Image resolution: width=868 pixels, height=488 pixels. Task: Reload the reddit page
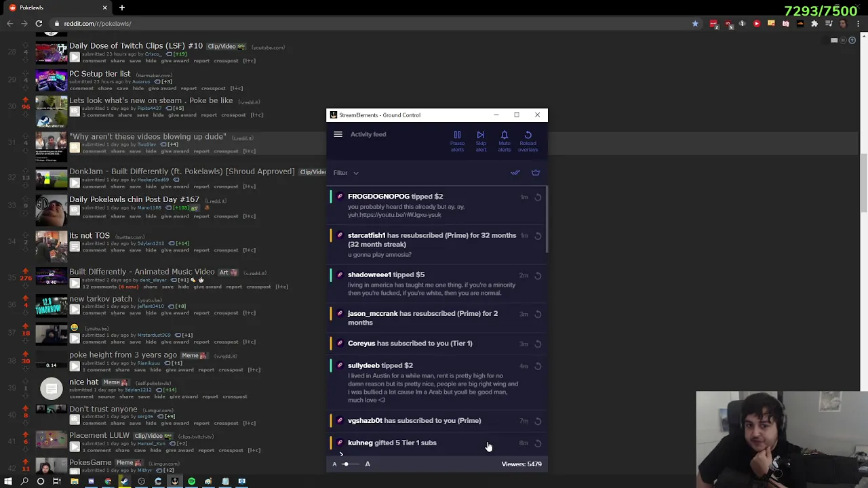[39, 24]
